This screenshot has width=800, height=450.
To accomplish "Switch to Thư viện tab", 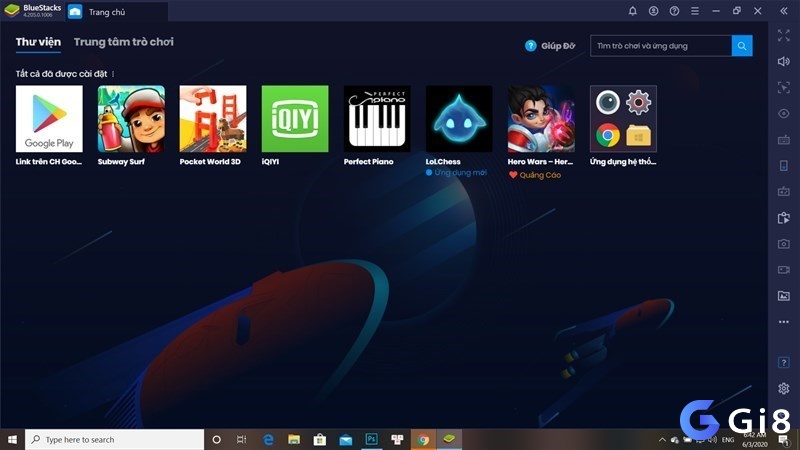I will [38, 42].
